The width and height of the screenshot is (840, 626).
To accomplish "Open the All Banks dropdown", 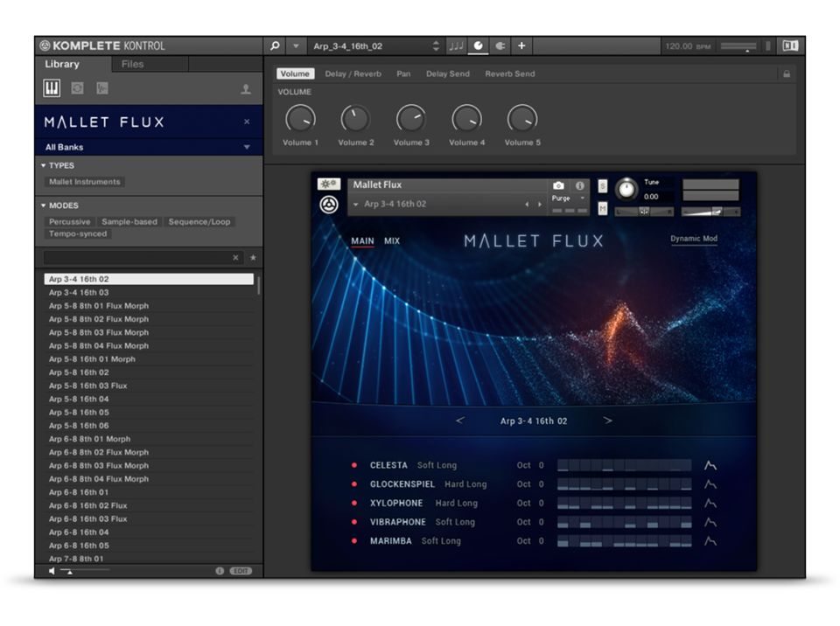I will tap(147, 147).
